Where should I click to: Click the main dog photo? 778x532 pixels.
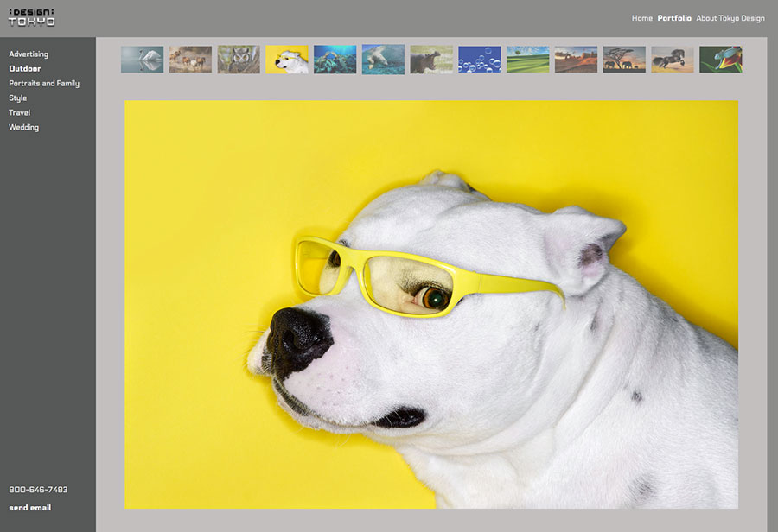point(431,304)
